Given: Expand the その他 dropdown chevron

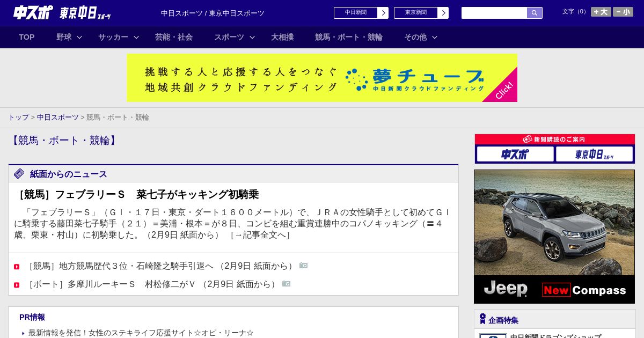Looking at the screenshot, I should click(435, 37).
